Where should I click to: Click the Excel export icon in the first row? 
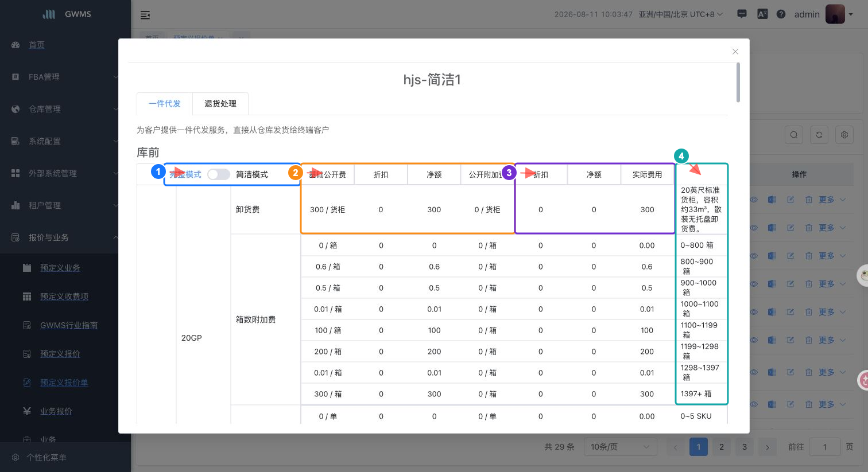(772, 200)
